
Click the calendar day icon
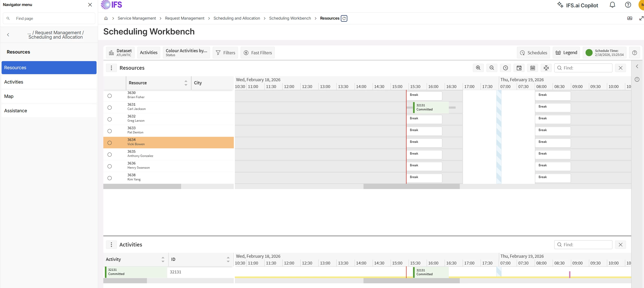click(x=519, y=68)
